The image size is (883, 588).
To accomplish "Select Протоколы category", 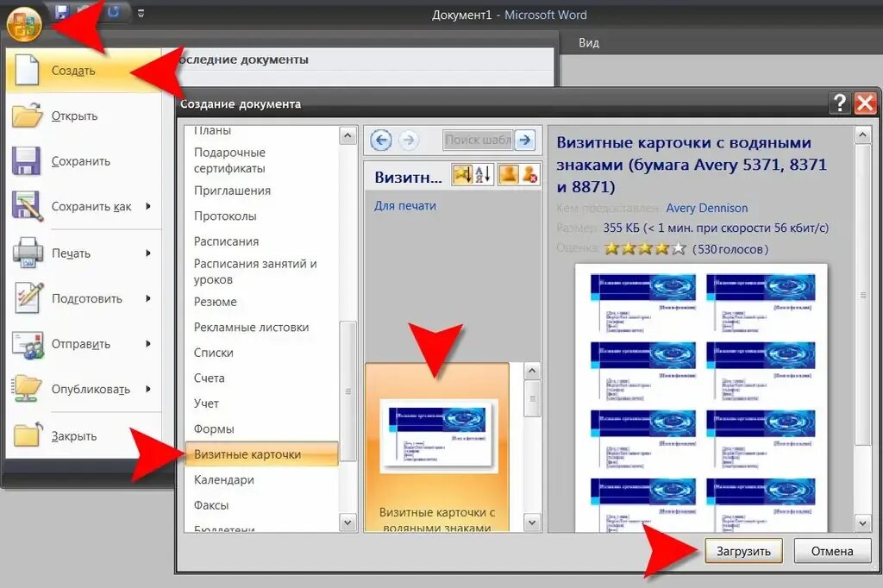I will click(x=261, y=216).
